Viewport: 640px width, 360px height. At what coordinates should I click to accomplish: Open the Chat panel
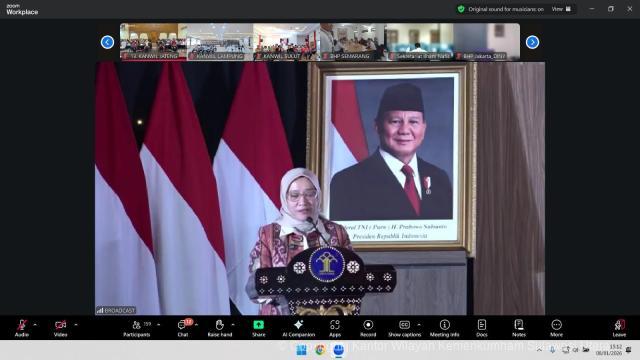tap(183, 328)
